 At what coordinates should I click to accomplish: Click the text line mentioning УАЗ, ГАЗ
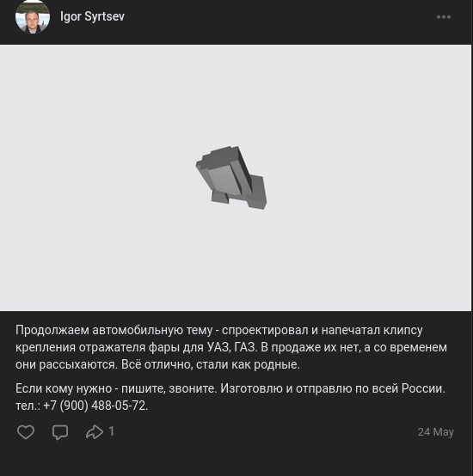click(231, 347)
